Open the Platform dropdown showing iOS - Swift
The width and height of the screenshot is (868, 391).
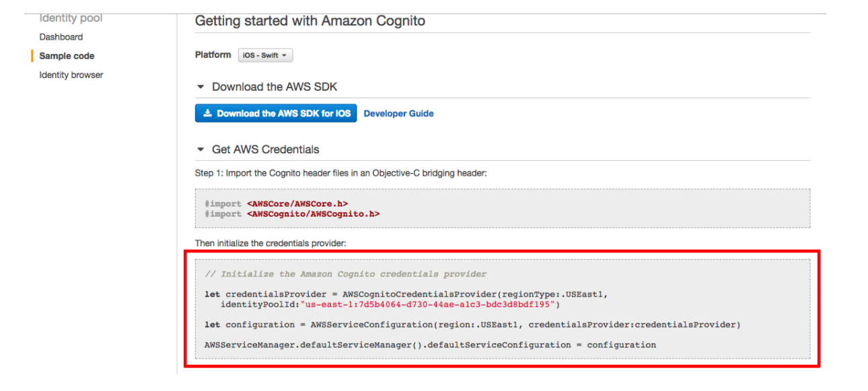coord(265,55)
